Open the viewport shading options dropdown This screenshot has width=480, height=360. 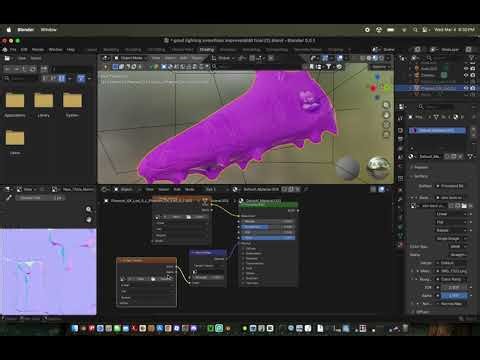point(388,58)
